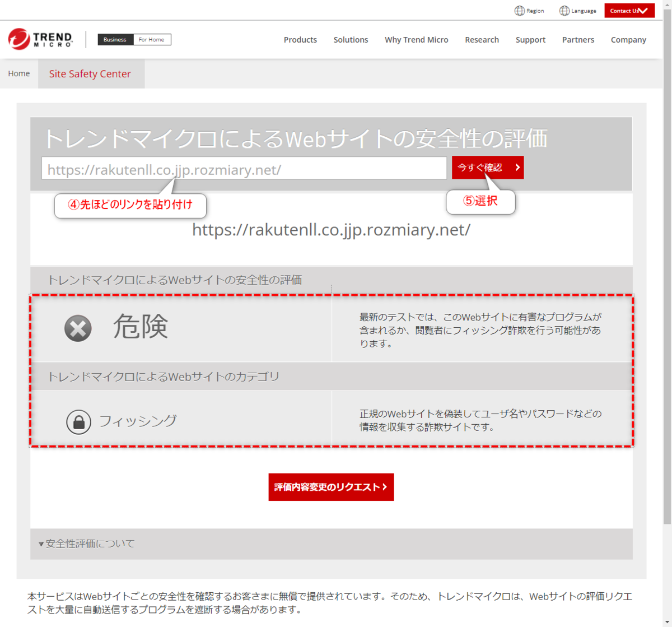Screen dimensions: 672x627
Task: Expand 安全性評価について section
Action: click(x=332, y=544)
